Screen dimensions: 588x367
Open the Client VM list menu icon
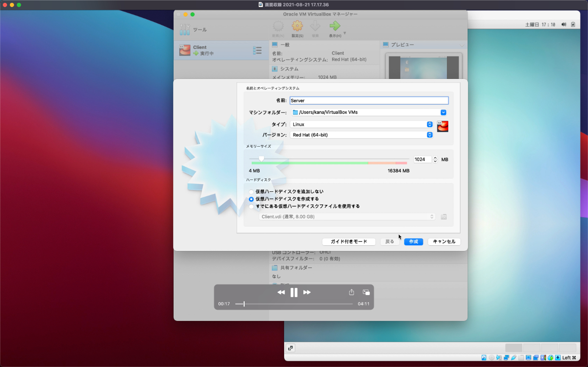[257, 50]
